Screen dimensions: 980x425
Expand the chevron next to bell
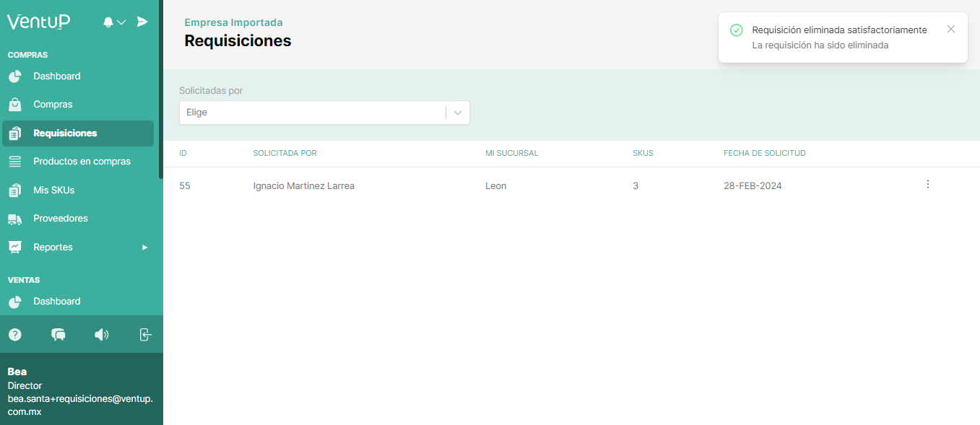pos(121,22)
